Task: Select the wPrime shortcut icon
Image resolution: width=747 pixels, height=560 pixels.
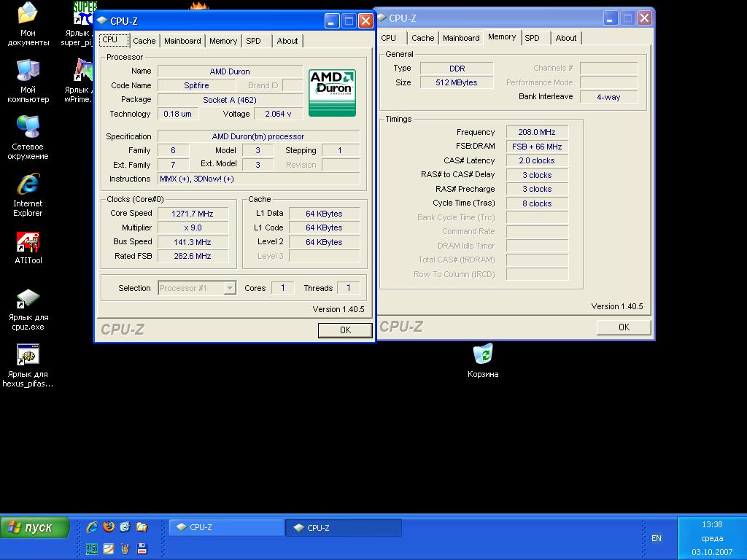Action: click(x=80, y=81)
